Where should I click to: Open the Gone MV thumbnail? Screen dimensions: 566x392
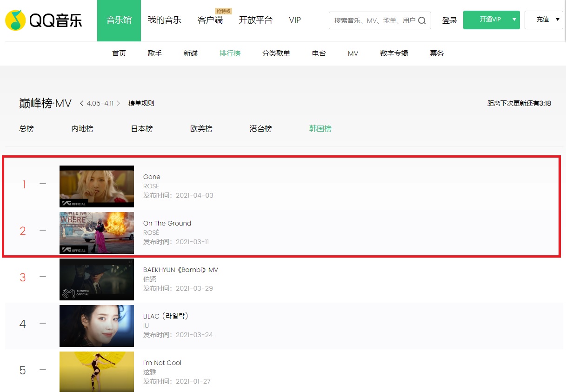click(x=97, y=186)
